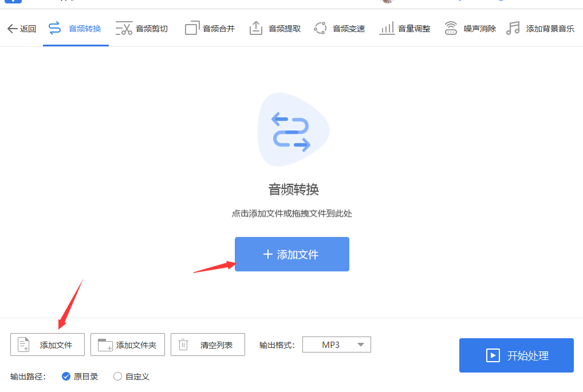The height and width of the screenshot is (392, 583).
Task: Click the convert arrows illustration
Action: 293,130
